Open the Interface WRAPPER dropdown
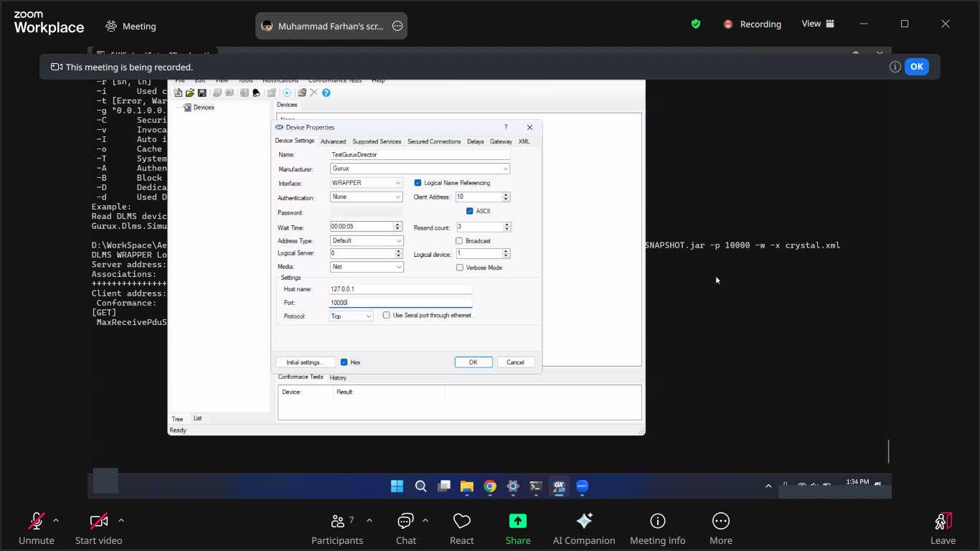980x551 pixels. (x=399, y=183)
